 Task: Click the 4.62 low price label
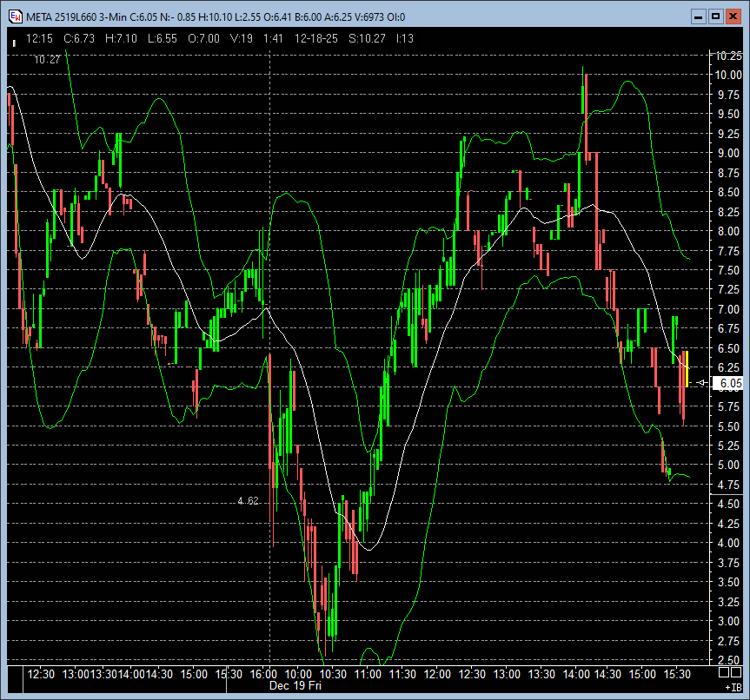pyautogui.click(x=249, y=501)
